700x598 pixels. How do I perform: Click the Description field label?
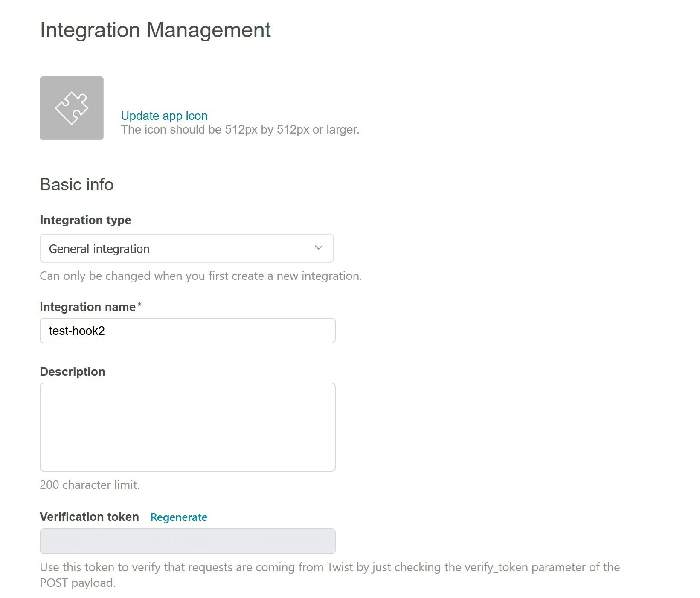73,372
